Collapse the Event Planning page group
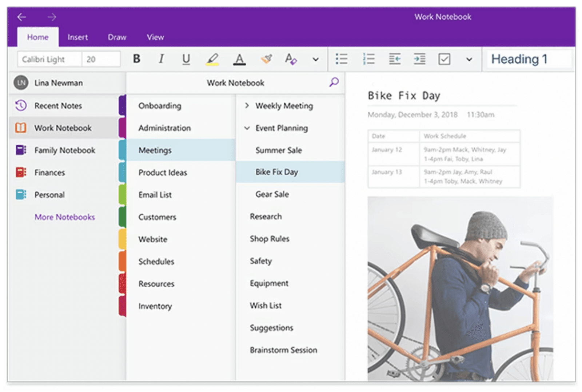 coord(247,128)
